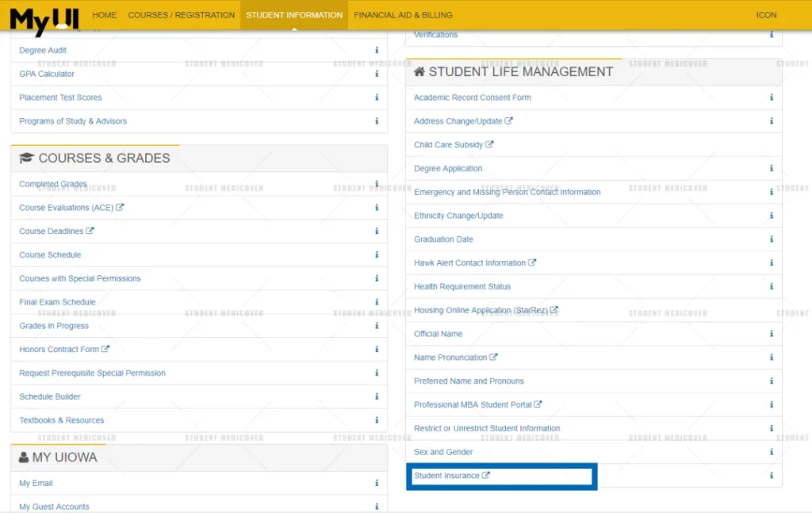Screen dimensions: 812x513
Task: Click info icon beside Final Exam Schedule
Action: coord(377,302)
